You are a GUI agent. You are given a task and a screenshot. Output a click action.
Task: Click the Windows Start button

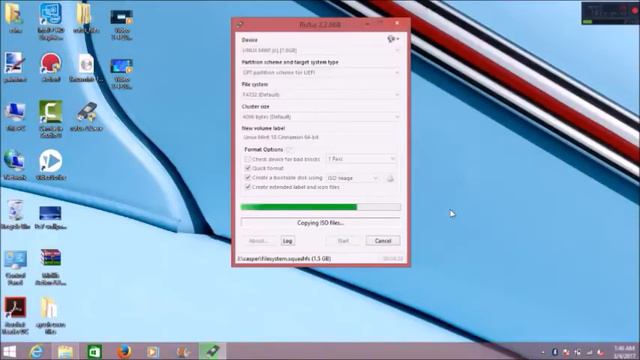click(9, 351)
